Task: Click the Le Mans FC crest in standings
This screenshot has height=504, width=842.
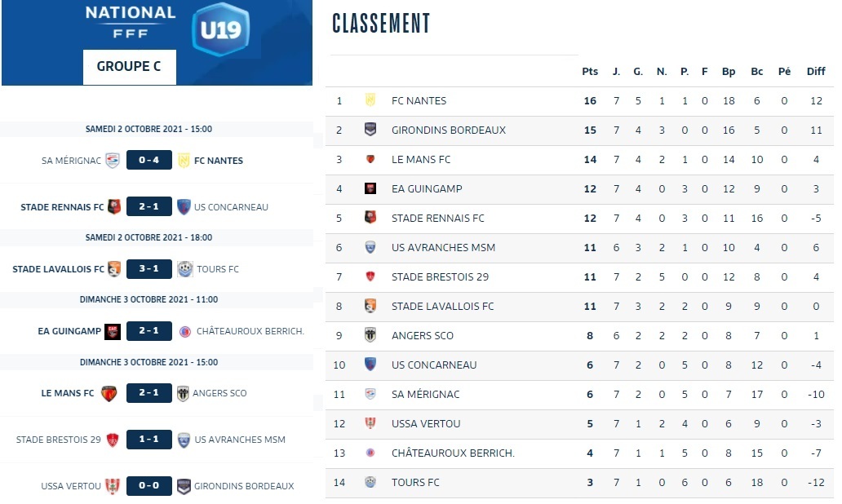Action: (x=370, y=159)
